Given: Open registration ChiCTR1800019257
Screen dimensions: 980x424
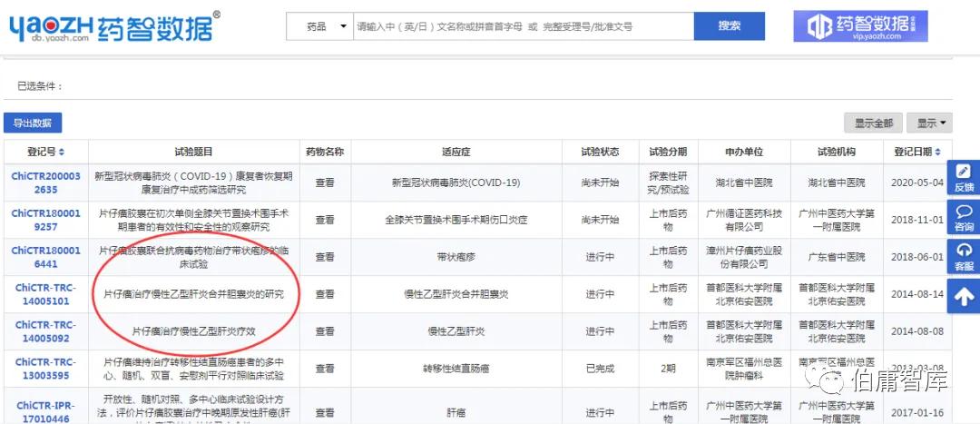Looking at the screenshot, I should pyautogui.click(x=46, y=220).
